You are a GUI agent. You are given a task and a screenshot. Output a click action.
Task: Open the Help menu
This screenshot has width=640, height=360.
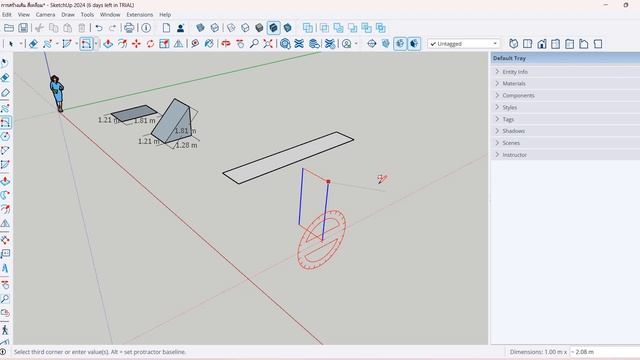coord(165,14)
